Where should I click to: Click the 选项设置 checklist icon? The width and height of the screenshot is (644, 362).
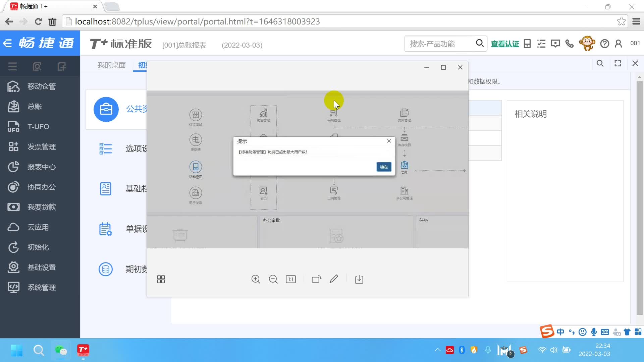click(x=106, y=148)
